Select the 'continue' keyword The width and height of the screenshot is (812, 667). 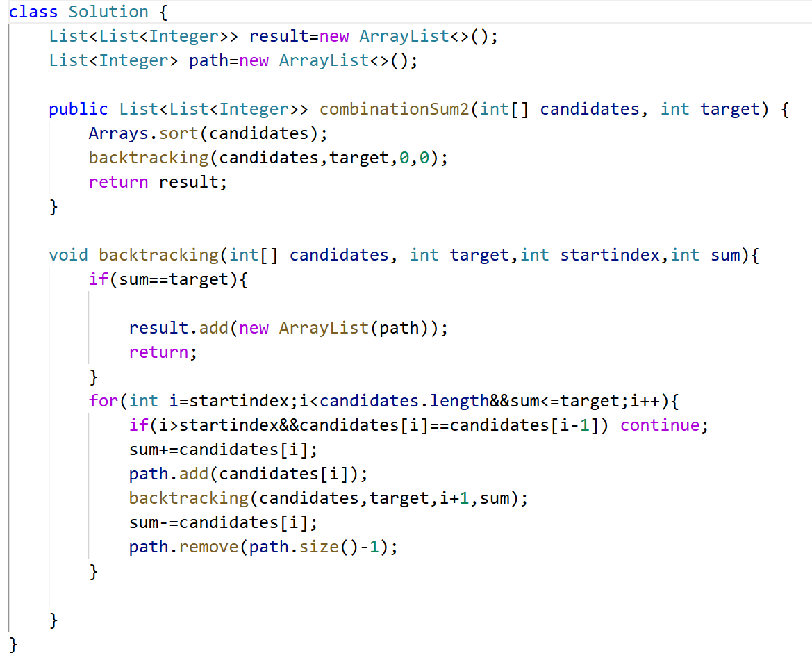pyautogui.click(x=660, y=425)
